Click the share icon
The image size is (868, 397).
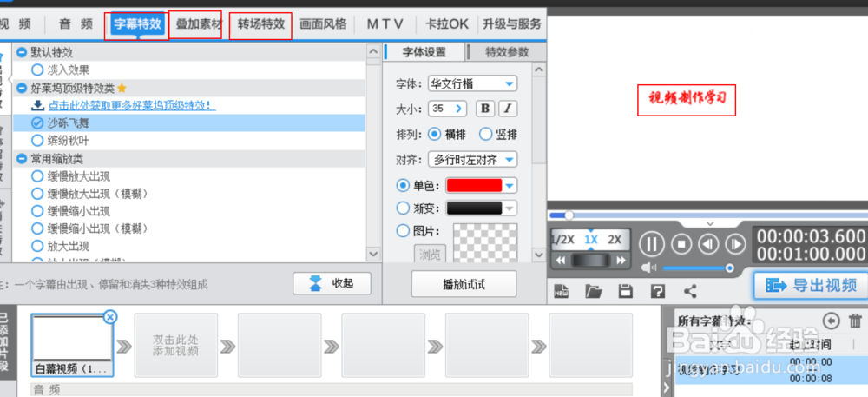(690, 290)
